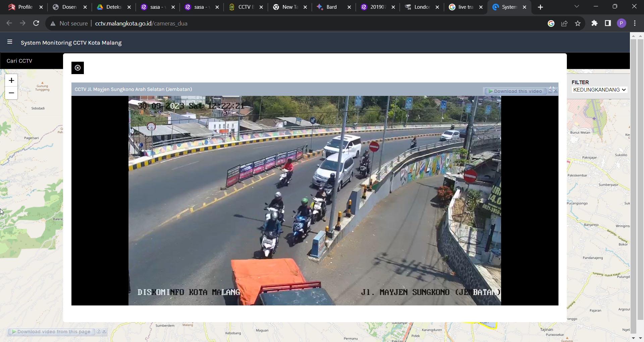Open a new browser tab

pyautogui.click(x=540, y=7)
